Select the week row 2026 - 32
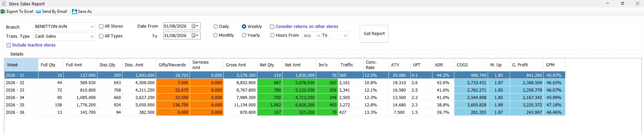The image size is (644, 133). click(x=285, y=83)
